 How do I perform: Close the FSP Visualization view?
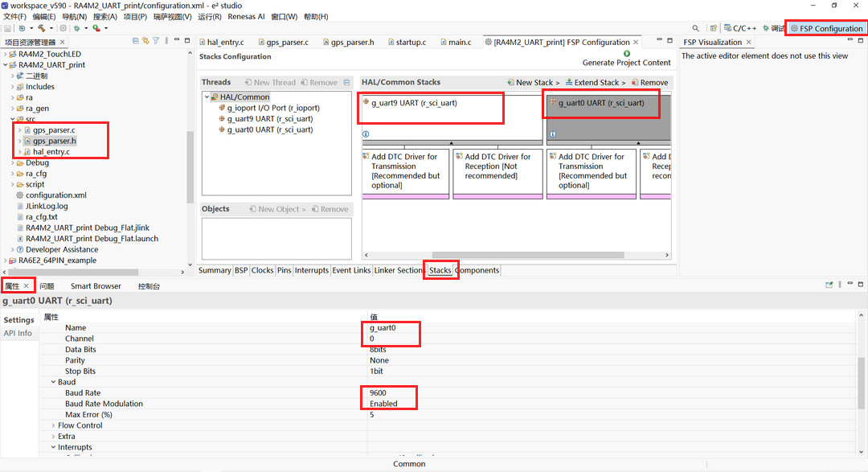tap(749, 42)
